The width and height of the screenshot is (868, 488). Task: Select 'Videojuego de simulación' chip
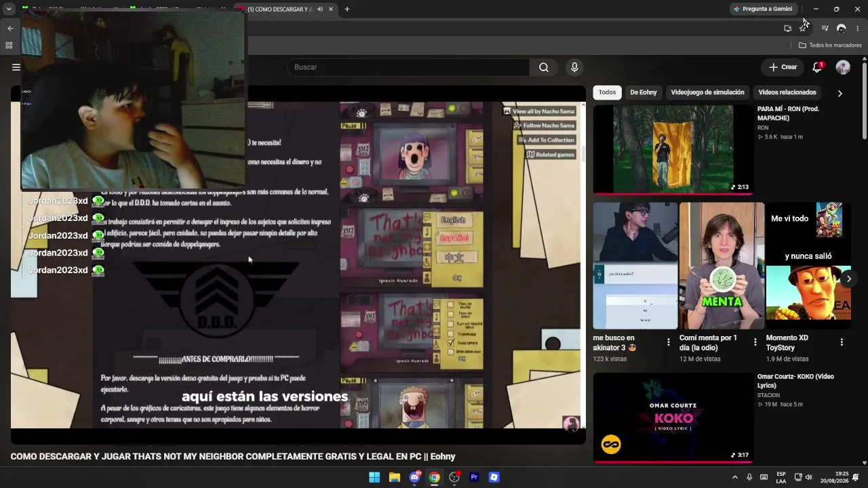pos(707,92)
